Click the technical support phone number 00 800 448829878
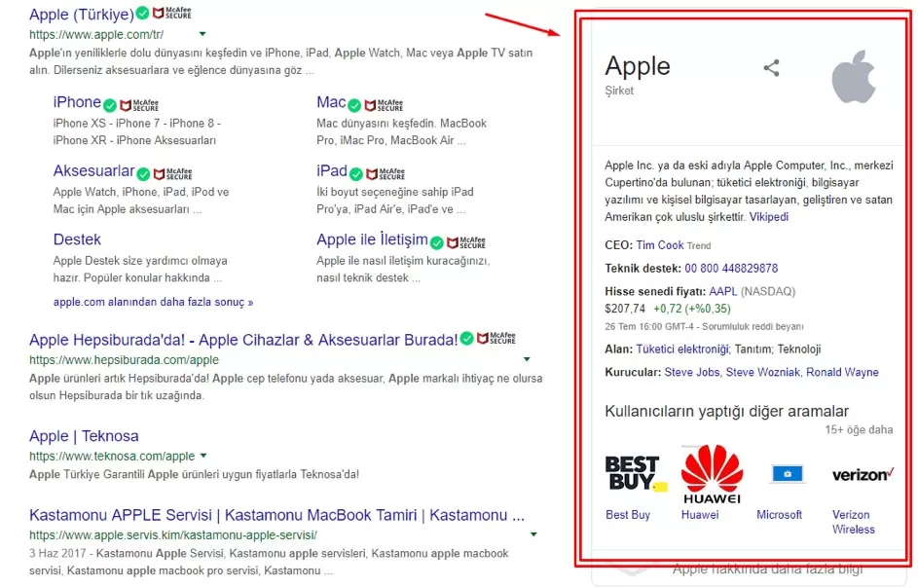 click(x=731, y=269)
